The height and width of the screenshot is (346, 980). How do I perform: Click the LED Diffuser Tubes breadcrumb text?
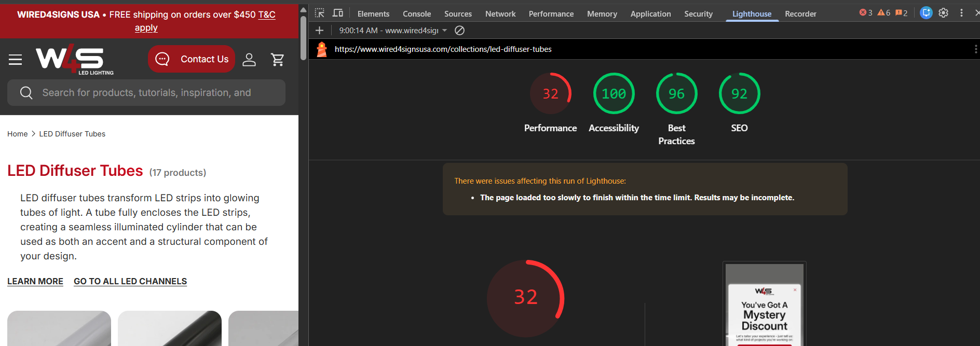pyautogui.click(x=72, y=134)
